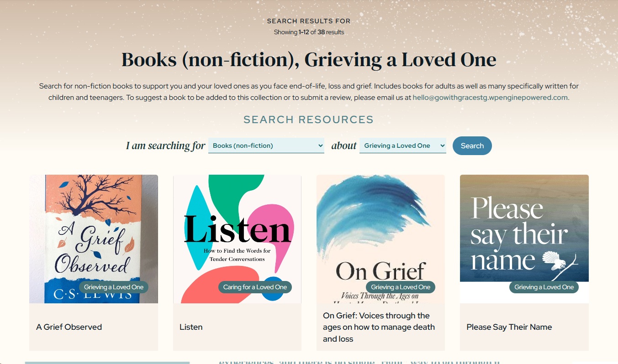Screen dimensions: 618x364
Task: View the Please say their name cover
Action: point(524,239)
